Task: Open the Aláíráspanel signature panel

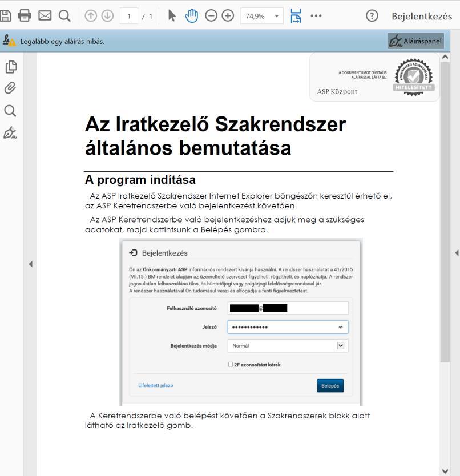Action: click(x=416, y=41)
